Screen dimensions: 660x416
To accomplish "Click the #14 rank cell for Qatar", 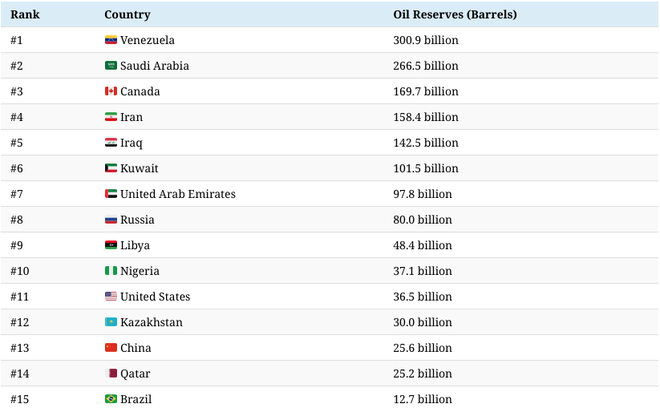I will [22, 374].
